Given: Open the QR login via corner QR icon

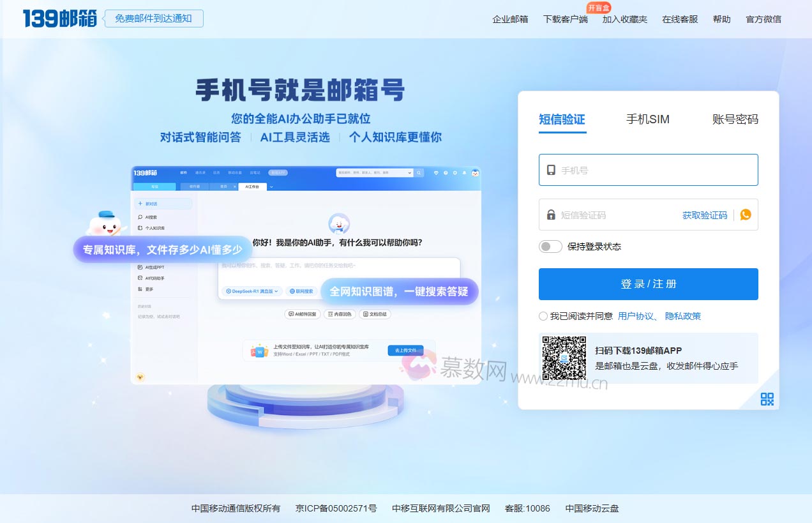Looking at the screenshot, I should click(x=767, y=398).
